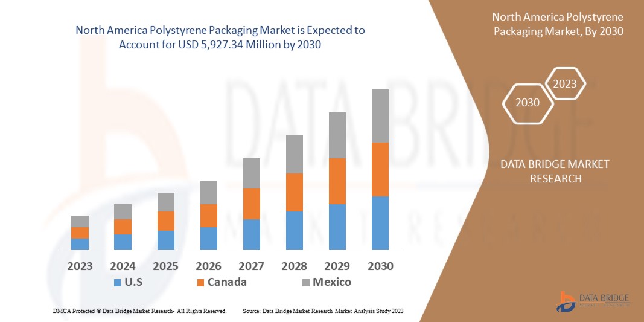Select the 2026 axis year label
Image resolution: width=644 pixels, height=322 pixels.
coord(208,266)
